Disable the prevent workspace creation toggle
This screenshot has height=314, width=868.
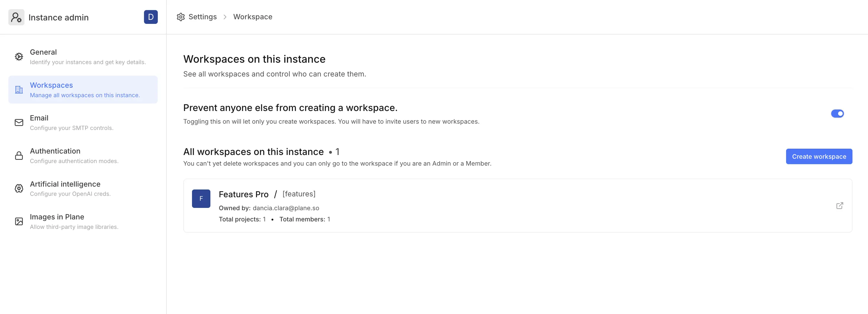pos(837,114)
